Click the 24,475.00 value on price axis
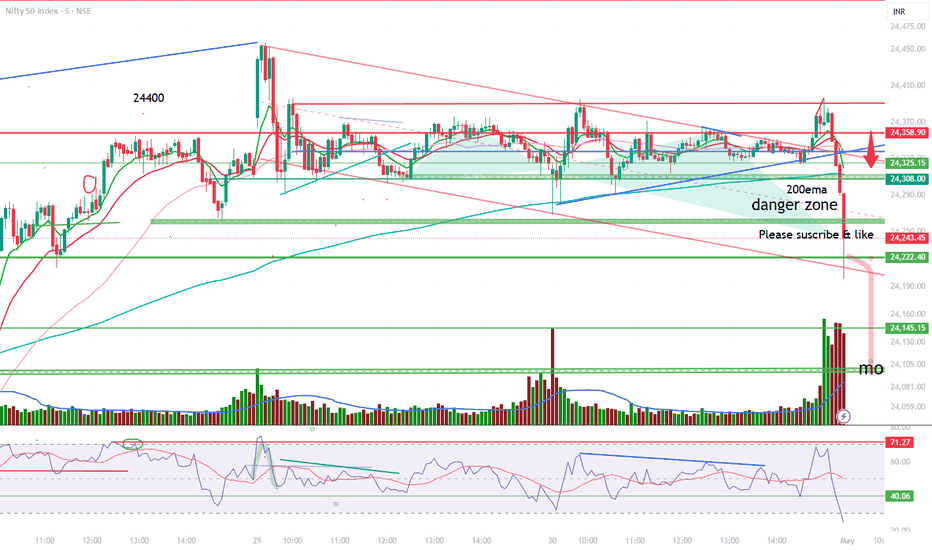This screenshot has width=932, height=550. point(908,26)
